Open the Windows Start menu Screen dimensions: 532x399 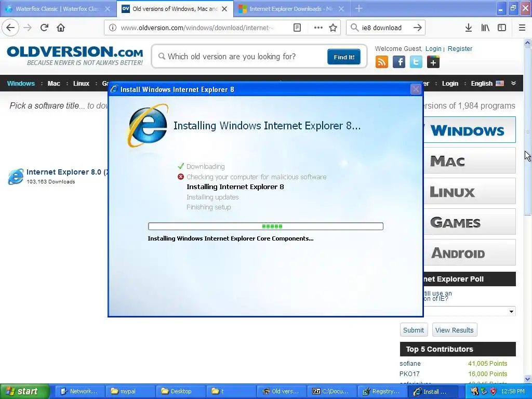(x=25, y=391)
